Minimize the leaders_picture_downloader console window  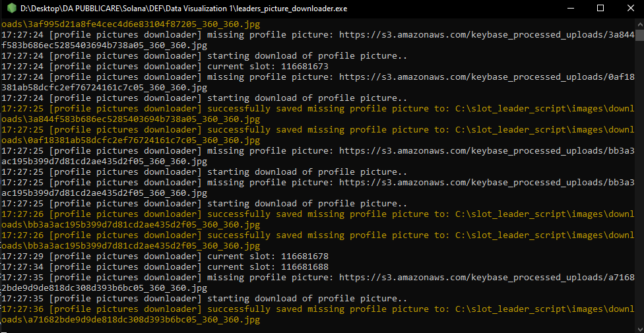(571, 8)
